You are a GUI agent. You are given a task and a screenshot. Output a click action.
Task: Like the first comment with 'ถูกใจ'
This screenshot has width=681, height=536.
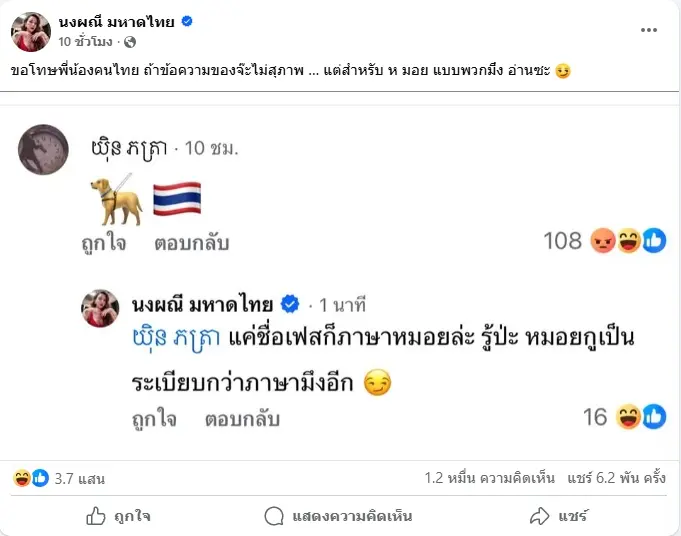(104, 242)
